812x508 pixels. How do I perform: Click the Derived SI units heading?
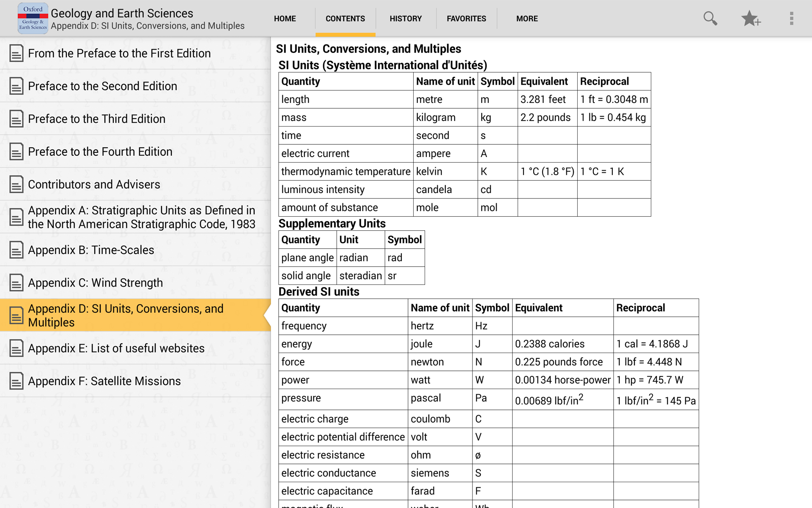319,292
